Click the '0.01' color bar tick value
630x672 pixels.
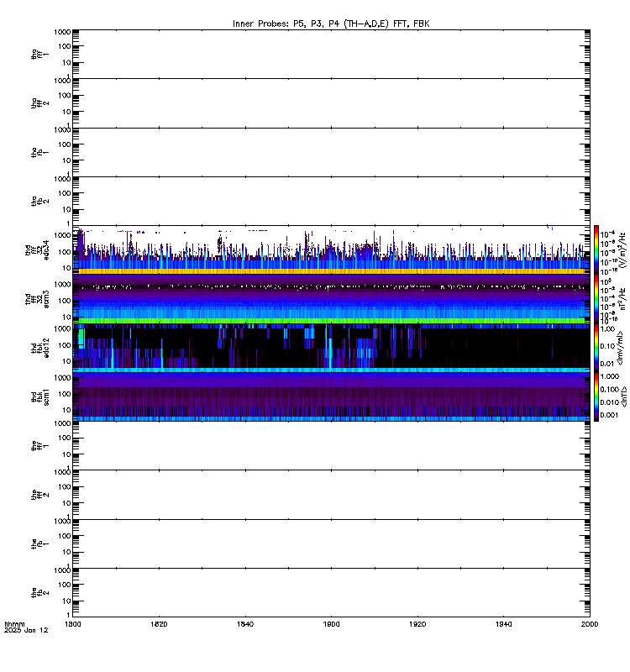(607, 364)
